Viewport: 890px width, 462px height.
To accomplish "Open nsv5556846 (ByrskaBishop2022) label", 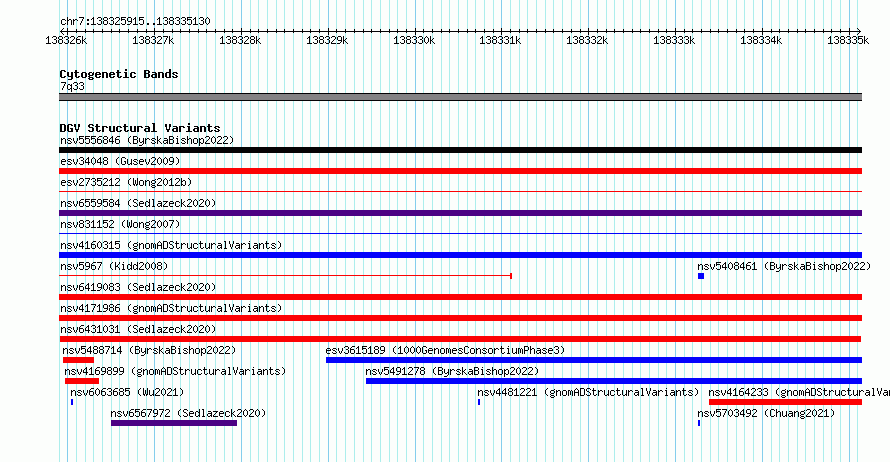I will [x=147, y=140].
